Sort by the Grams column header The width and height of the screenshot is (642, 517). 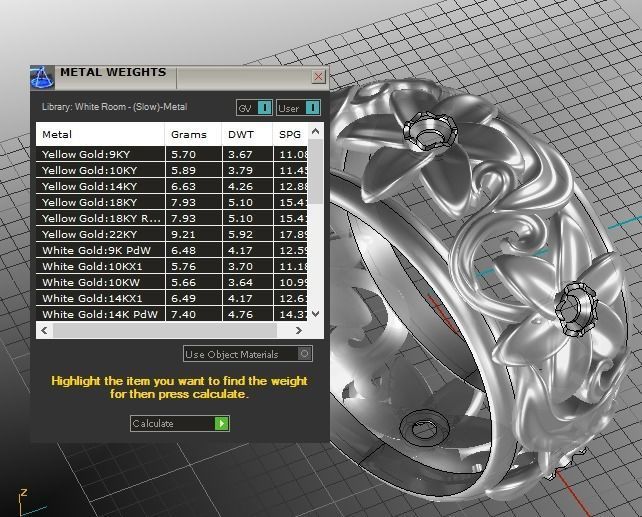194,134
